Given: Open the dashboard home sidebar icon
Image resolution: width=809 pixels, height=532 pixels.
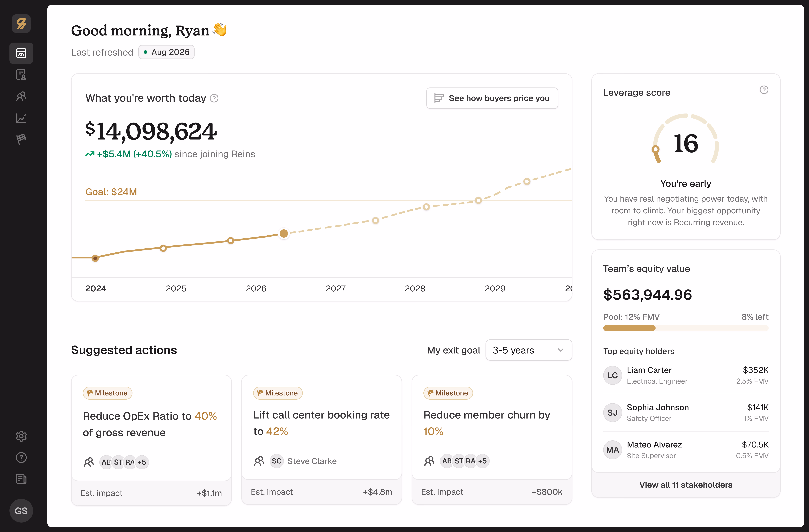Looking at the screenshot, I should 21,53.
